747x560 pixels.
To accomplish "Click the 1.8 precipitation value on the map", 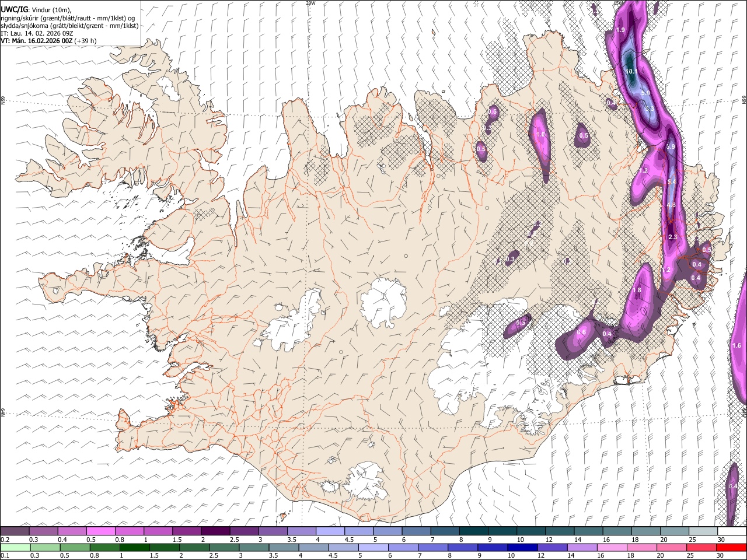I will (637, 290).
